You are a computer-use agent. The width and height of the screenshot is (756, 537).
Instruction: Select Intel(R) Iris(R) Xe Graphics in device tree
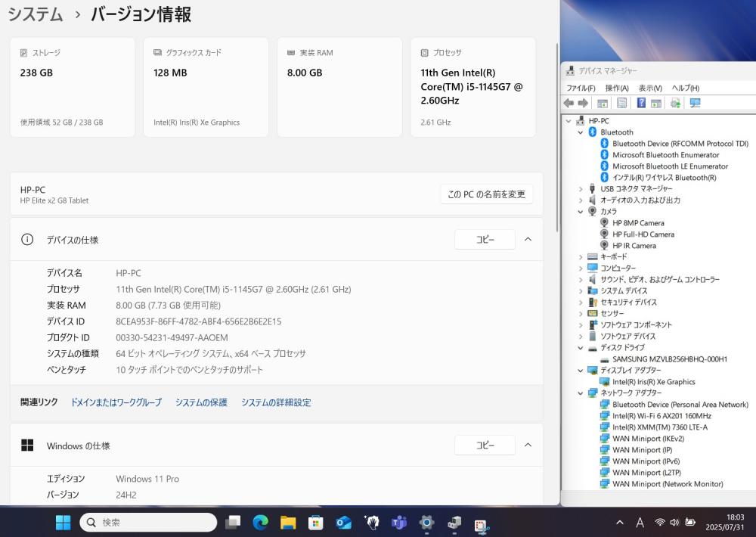tap(653, 382)
